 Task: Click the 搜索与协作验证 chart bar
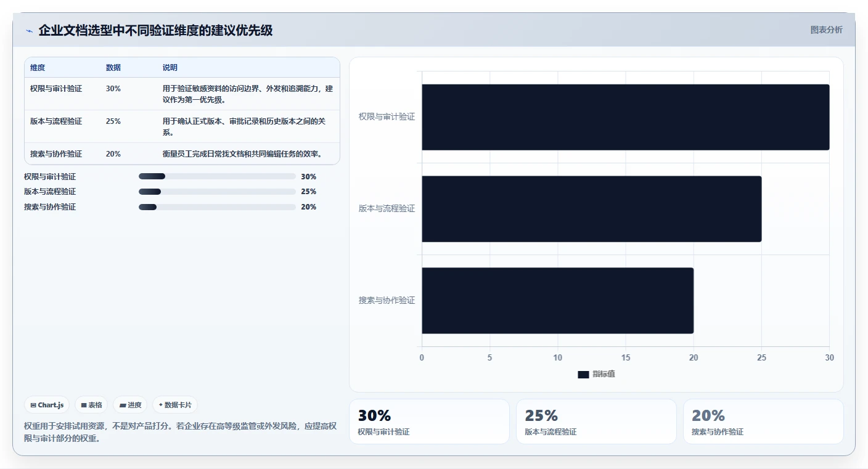(558, 301)
